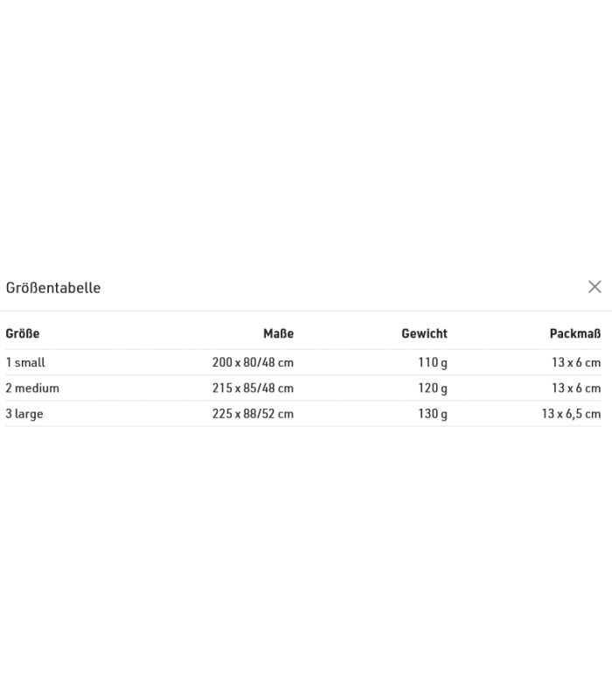
Task: Click the 13 x 6,5 cm pack size
Action: click(572, 413)
